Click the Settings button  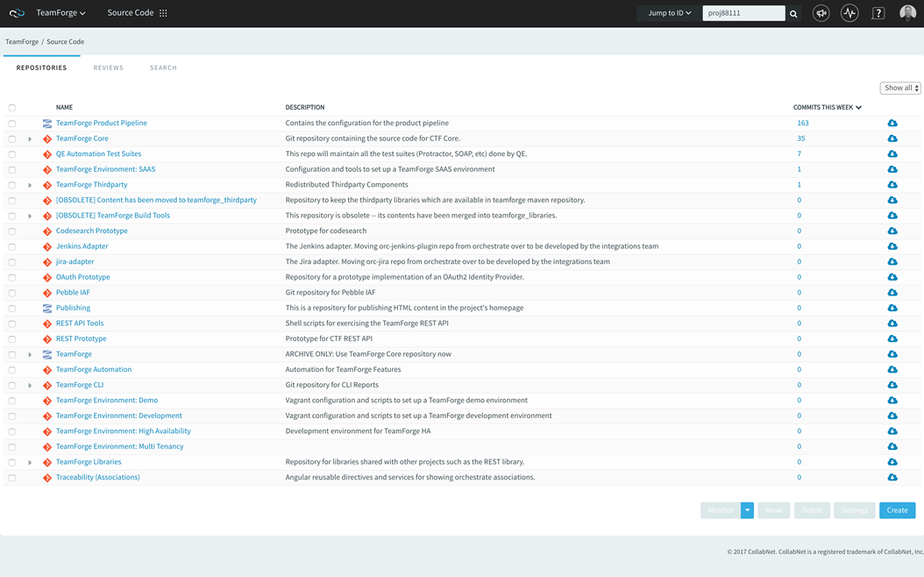tap(855, 510)
